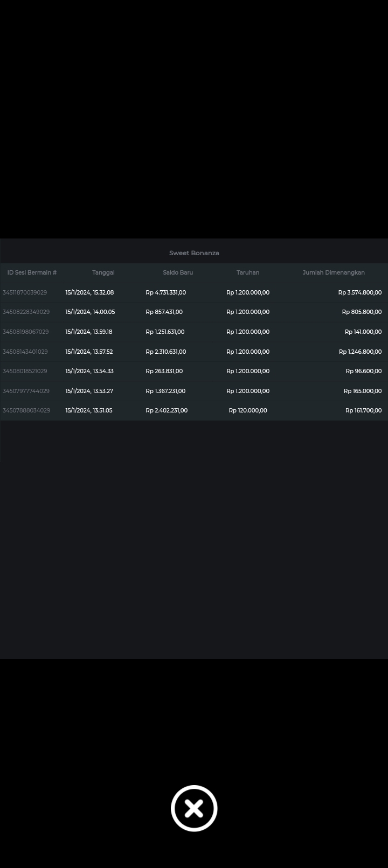The image size is (388, 868).
Task: Click the Taruhan column header
Action: [248, 272]
